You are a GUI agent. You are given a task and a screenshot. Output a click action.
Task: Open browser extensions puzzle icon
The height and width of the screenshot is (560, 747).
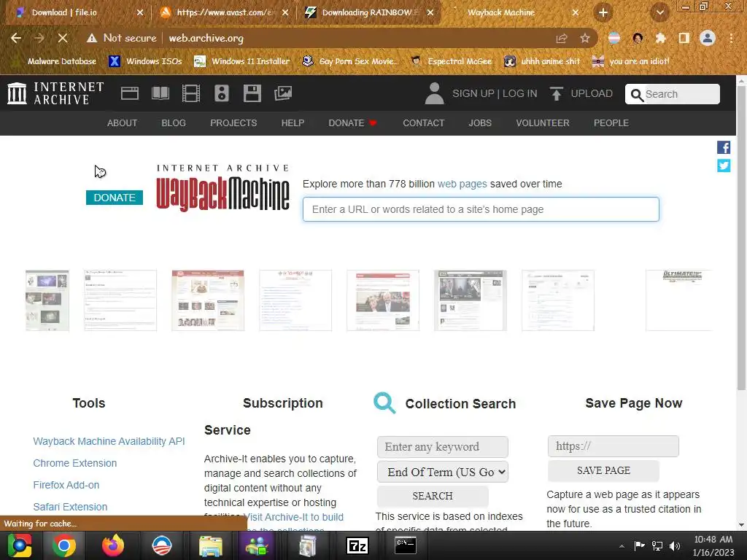click(x=661, y=38)
